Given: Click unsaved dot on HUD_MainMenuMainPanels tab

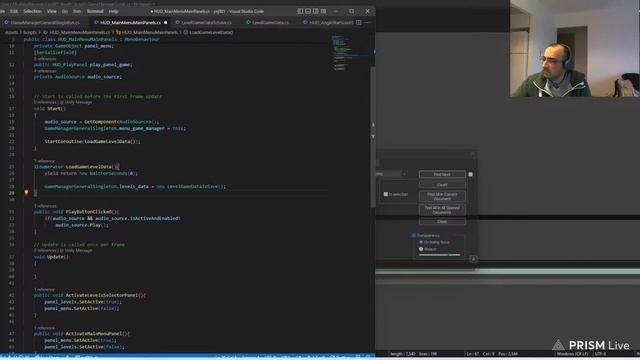Looking at the screenshot, I should [165, 22].
